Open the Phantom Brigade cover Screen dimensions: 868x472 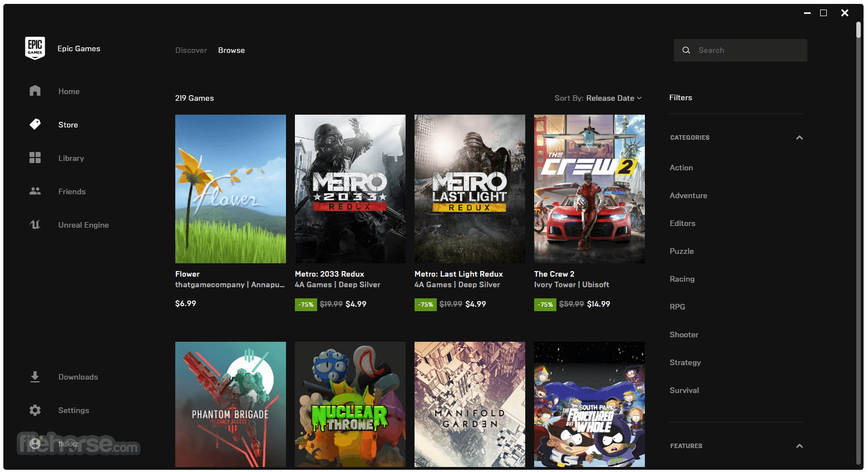coord(230,404)
